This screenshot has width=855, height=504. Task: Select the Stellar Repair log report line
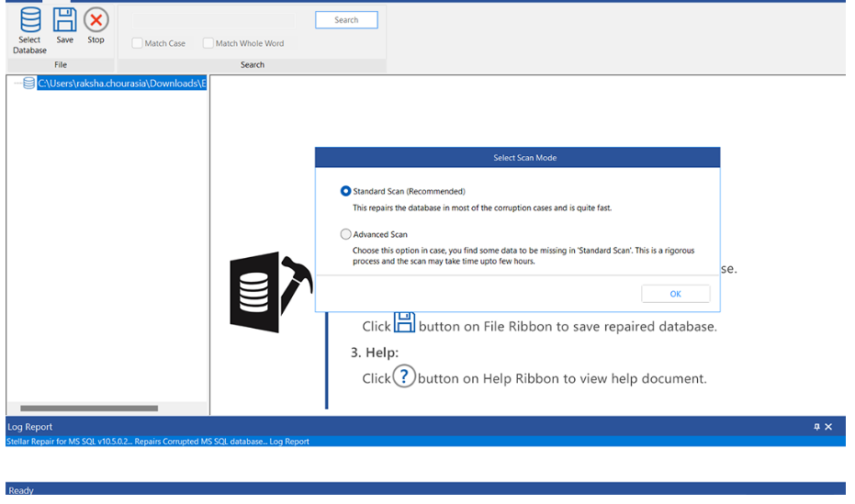point(425,442)
